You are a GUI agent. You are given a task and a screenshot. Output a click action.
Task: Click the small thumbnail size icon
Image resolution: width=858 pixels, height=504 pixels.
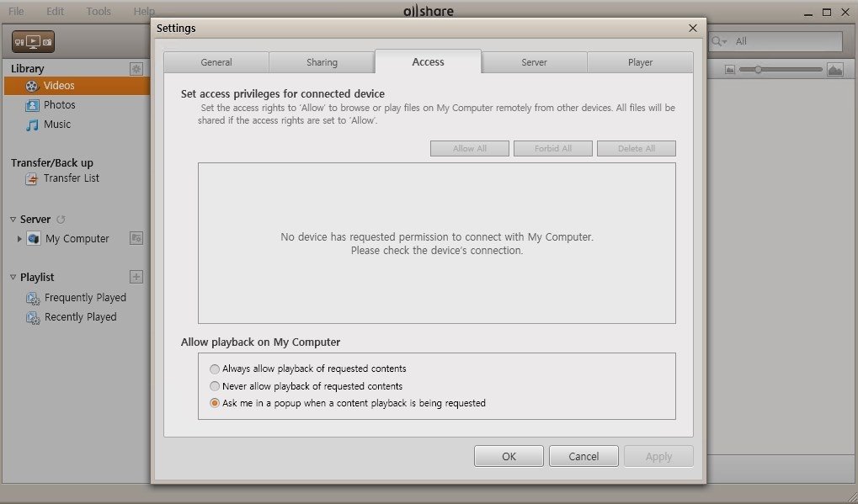[x=729, y=70]
